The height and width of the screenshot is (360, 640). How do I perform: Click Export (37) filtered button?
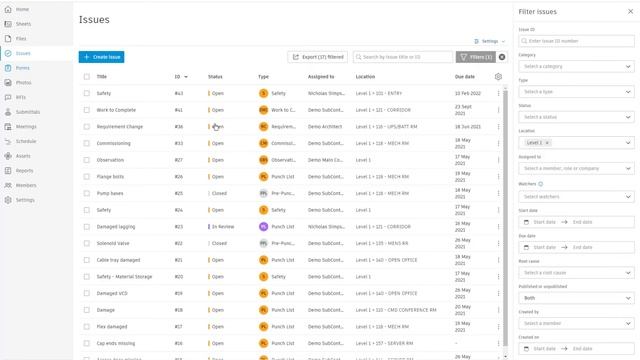click(318, 57)
